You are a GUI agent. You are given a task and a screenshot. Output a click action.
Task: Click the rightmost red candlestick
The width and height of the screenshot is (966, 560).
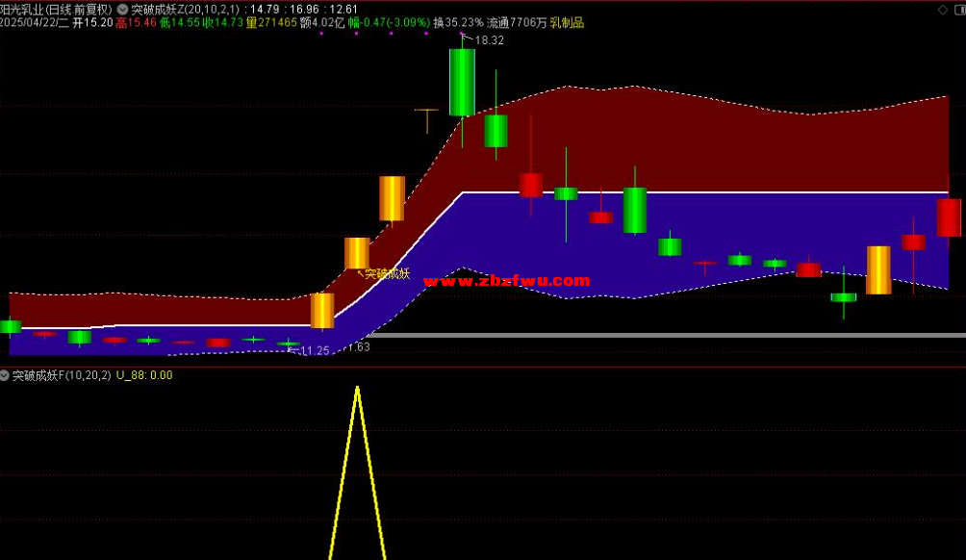pos(949,217)
